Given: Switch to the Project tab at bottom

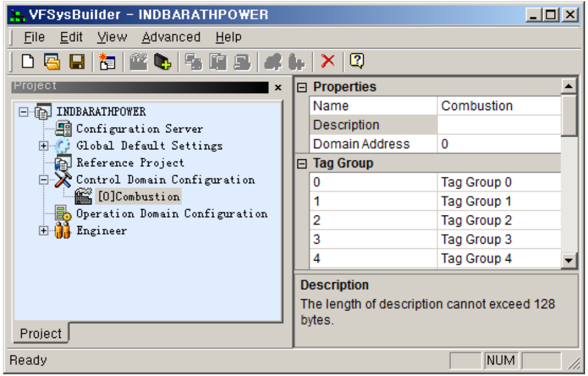Looking at the screenshot, I should pyautogui.click(x=41, y=333).
